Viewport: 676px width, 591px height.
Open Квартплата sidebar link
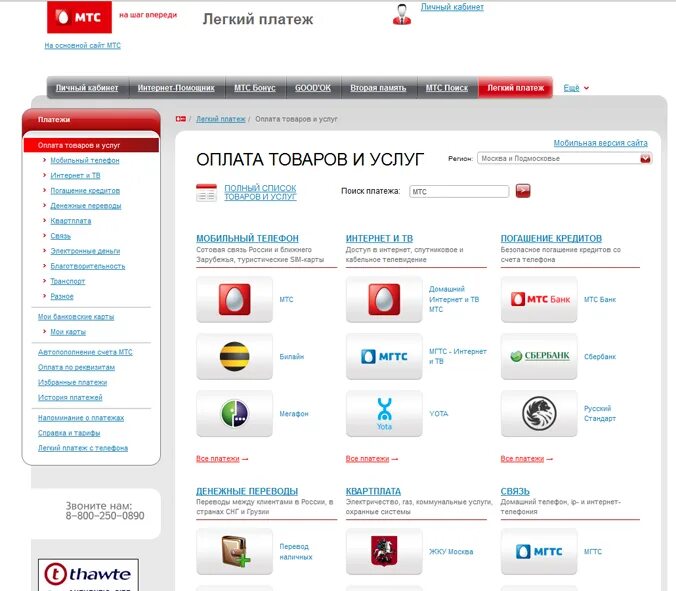pyautogui.click(x=71, y=221)
